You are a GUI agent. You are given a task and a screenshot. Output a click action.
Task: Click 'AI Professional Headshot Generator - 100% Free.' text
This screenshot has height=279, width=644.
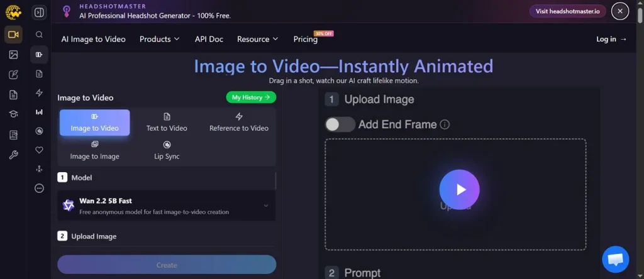[155, 16]
